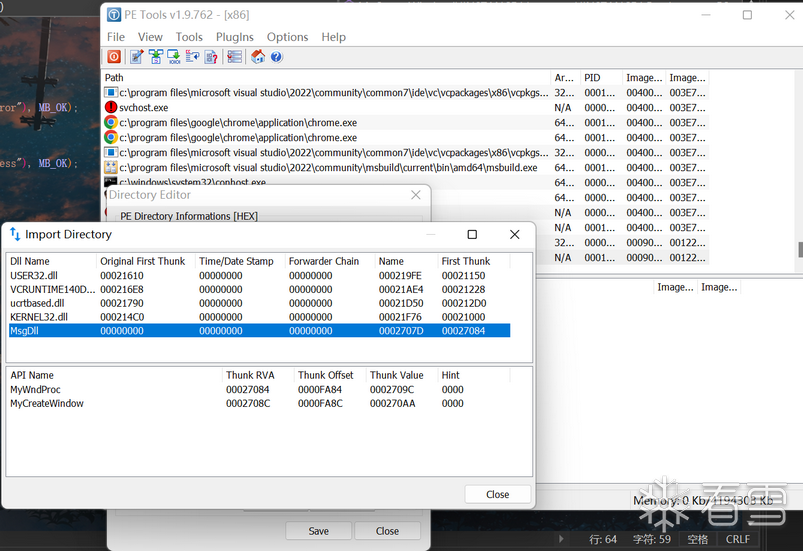Screen dimensions: 803x551
Task: Select the USER32.dll row
Action: (259, 276)
